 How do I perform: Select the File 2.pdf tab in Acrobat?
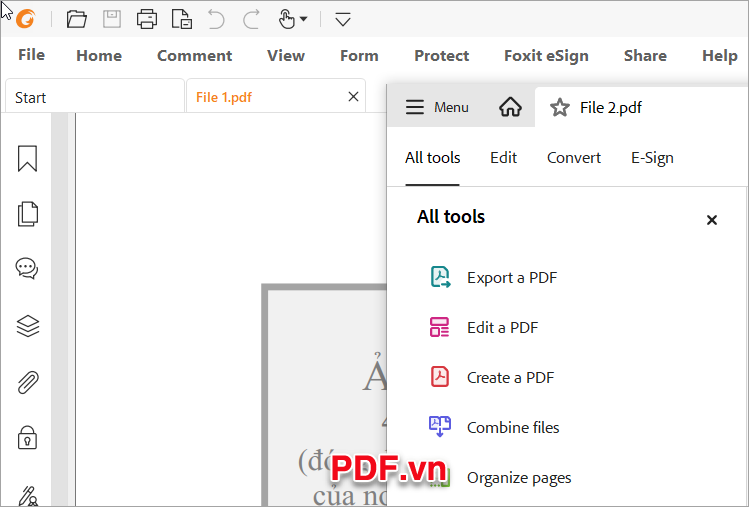(610, 108)
